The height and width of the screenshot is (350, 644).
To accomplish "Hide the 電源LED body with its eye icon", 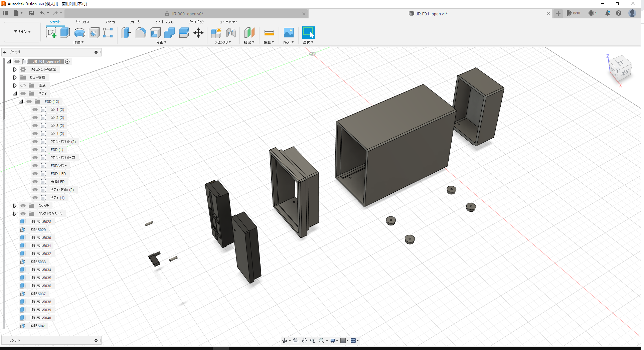I will pos(35,181).
